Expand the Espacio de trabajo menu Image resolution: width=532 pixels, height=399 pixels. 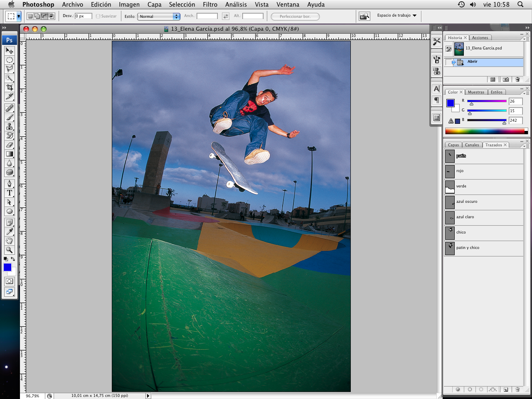pyautogui.click(x=397, y=15)
